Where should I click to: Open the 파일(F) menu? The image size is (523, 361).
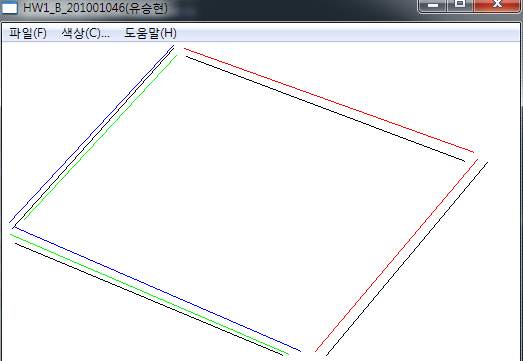click(28, 33)
